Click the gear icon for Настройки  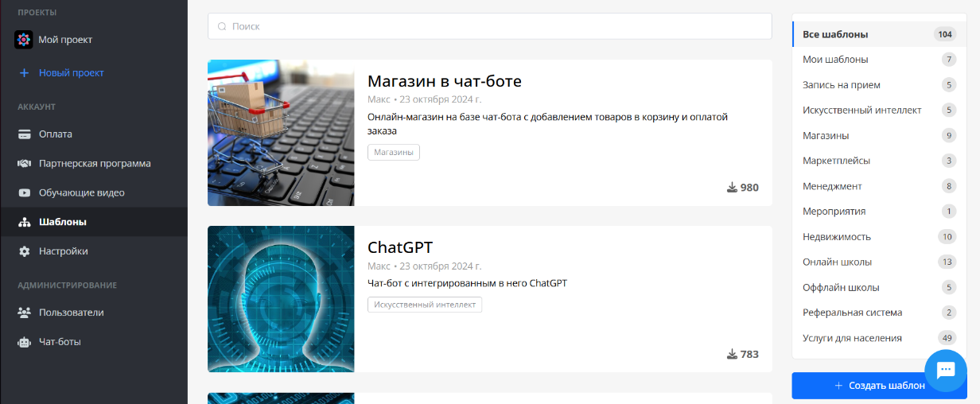point(24,251)
